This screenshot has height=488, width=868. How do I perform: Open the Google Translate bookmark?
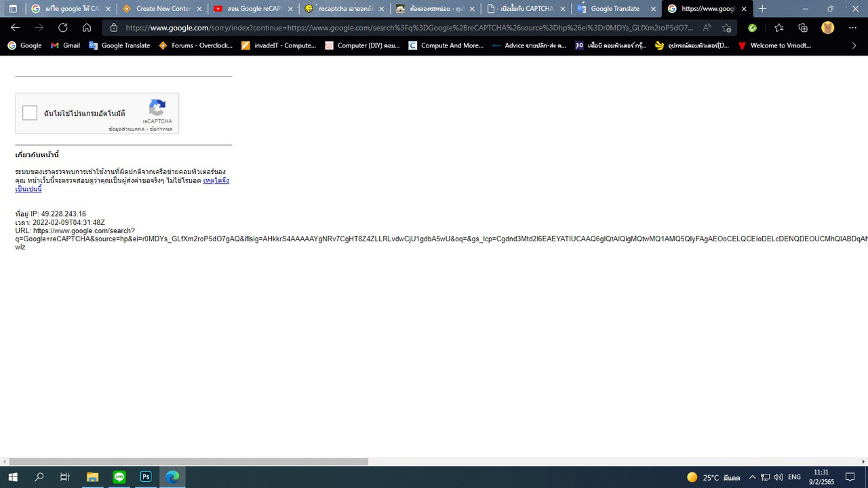pyautogui.click(x=119, y=45)
